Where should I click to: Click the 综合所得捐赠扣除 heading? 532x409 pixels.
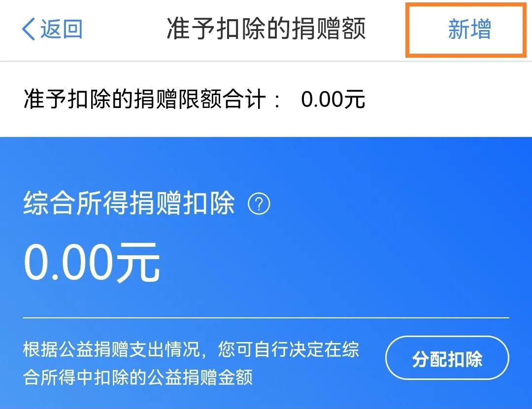129,204
